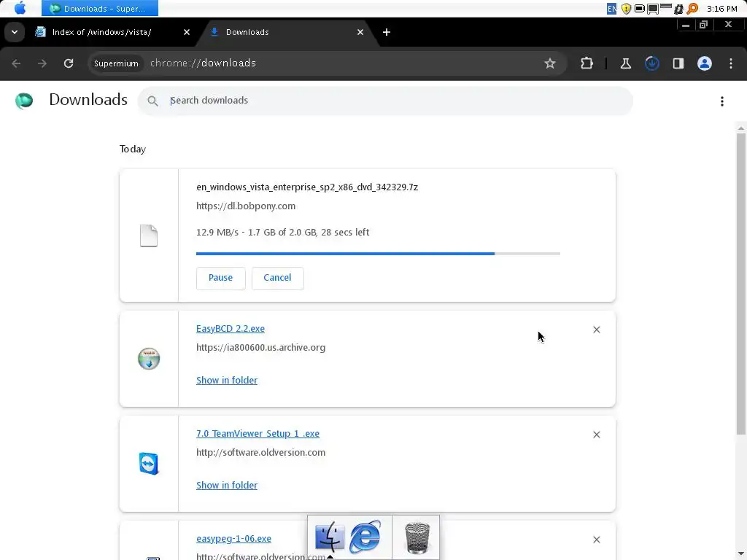Click the generic file icon of Vista download
Image resolution: width=747 pixels, height=560 pixels.
click(149, 236)
